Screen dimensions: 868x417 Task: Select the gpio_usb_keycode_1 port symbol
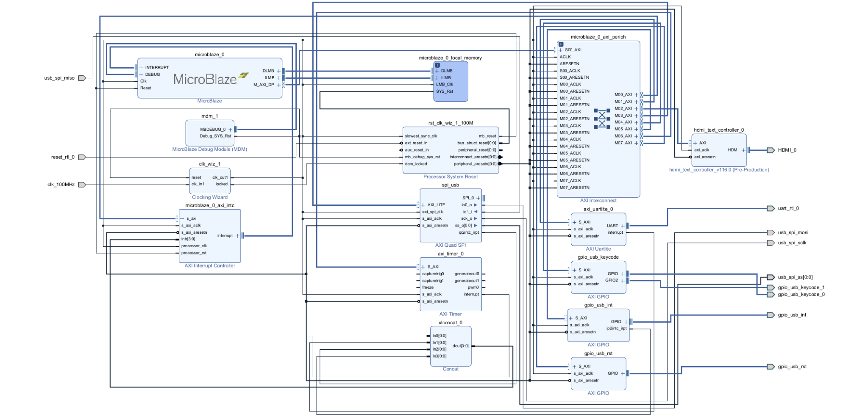[771, 287]
